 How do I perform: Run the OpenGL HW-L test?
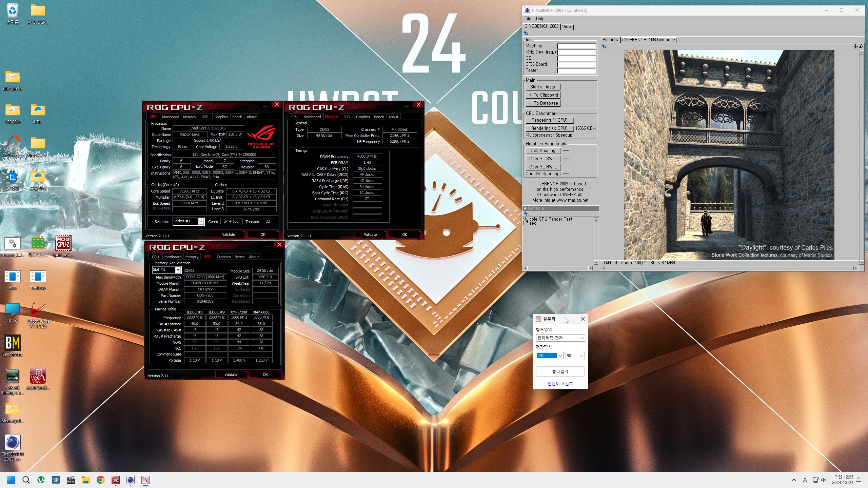[x=543, y=167]
